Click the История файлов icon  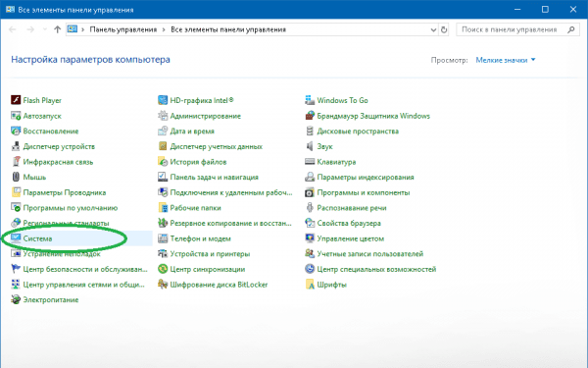pyautogui.click(x=163, y=162)
